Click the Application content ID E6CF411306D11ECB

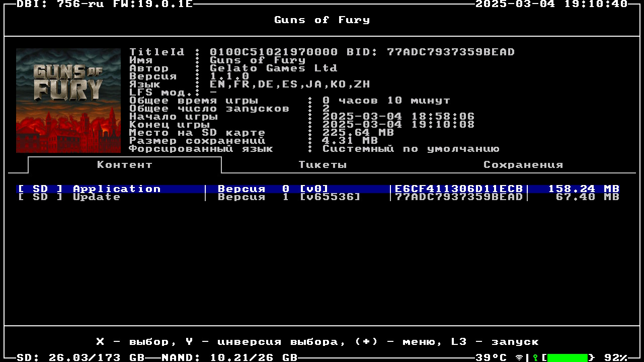tap(458, 189)
